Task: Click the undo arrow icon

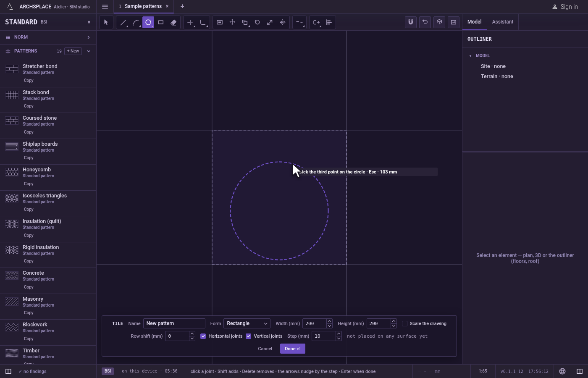Action: [x=425, y=22]
